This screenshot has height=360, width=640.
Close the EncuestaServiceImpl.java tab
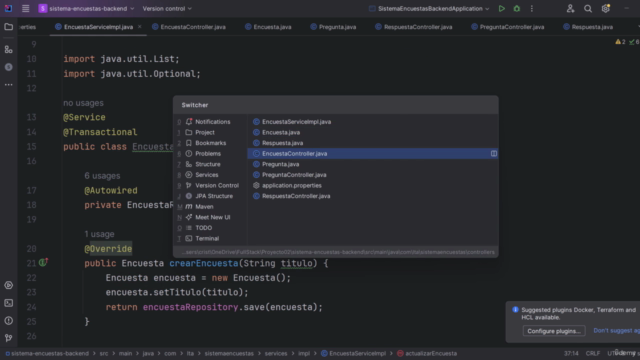140,27
